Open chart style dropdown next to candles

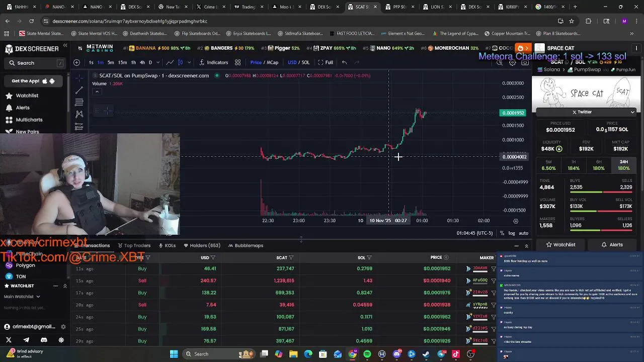[x=189, y=62]
